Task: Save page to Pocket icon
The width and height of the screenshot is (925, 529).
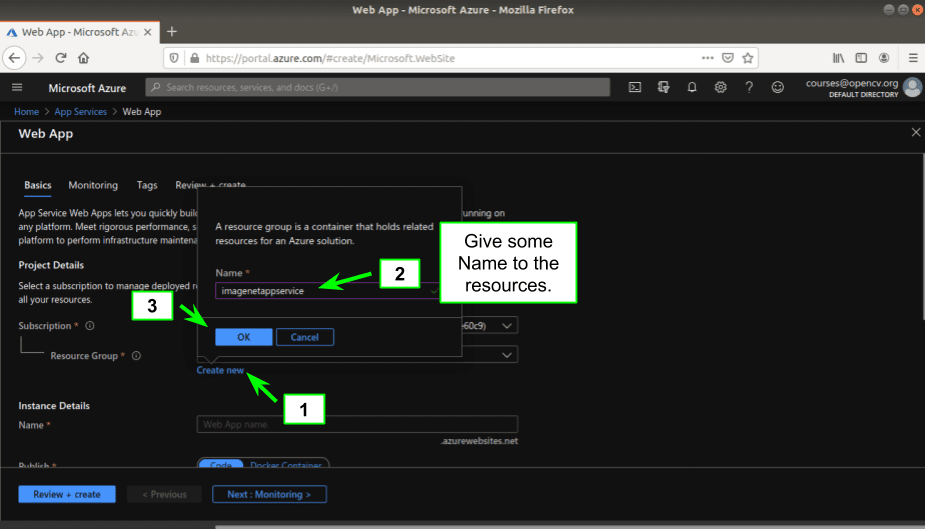Action: pyautogui.click(x=728, y=58)
